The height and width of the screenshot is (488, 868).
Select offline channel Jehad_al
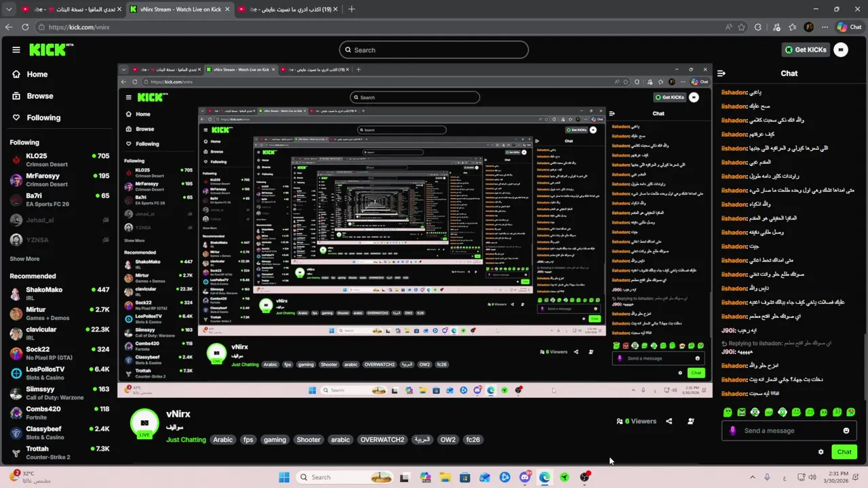[60, 220]
